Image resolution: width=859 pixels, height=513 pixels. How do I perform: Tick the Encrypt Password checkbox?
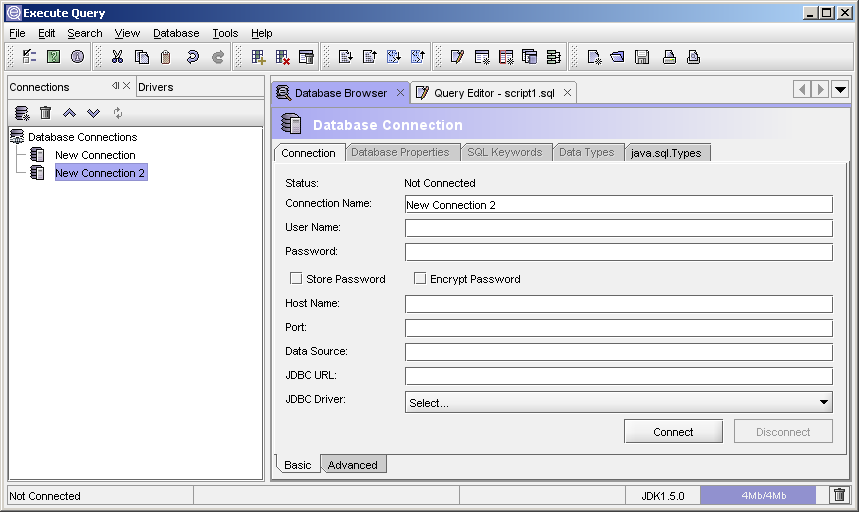pos(420,279)
